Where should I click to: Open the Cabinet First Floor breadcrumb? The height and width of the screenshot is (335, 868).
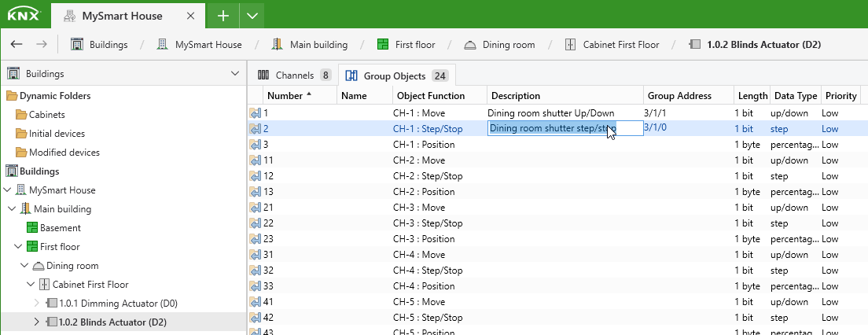click(612, 44)
